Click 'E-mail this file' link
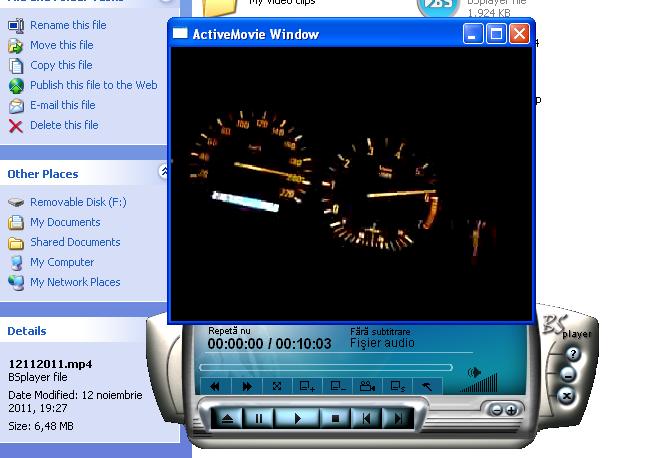 tap(63, 105)
